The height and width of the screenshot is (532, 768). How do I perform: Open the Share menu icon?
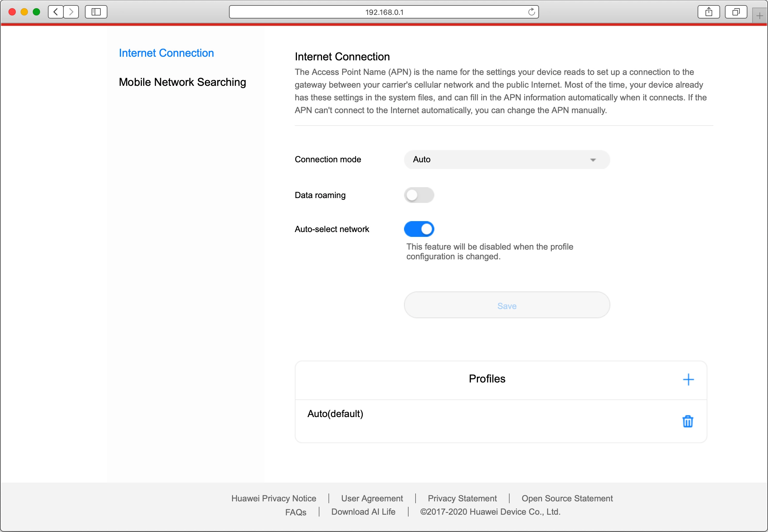click(x=708, y=12)
